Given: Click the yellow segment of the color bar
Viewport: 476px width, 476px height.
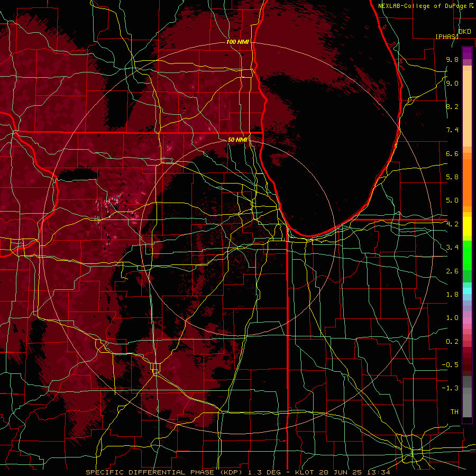Looking at the screenshot, I should click(x=467, y=226).
